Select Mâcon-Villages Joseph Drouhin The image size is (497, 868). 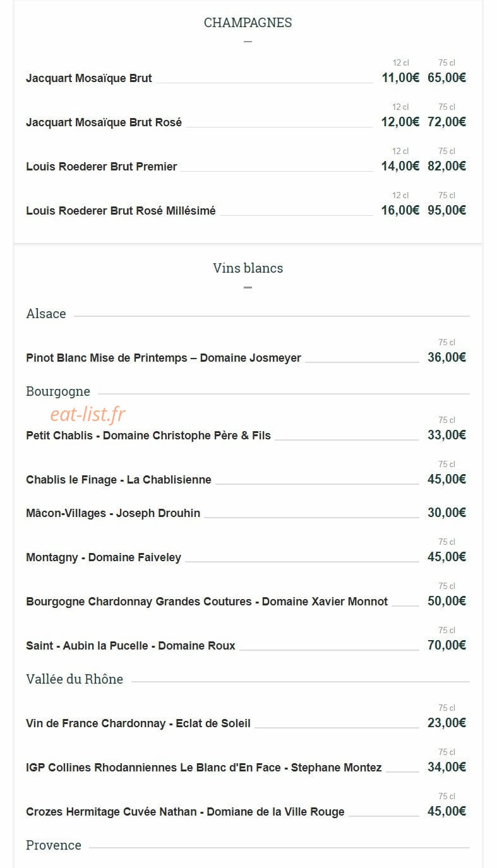point(113,513)
